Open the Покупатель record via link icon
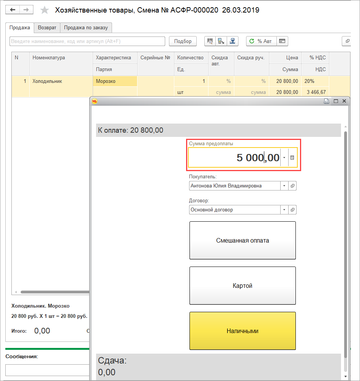 pyautogui.click(x=292, y=186)
